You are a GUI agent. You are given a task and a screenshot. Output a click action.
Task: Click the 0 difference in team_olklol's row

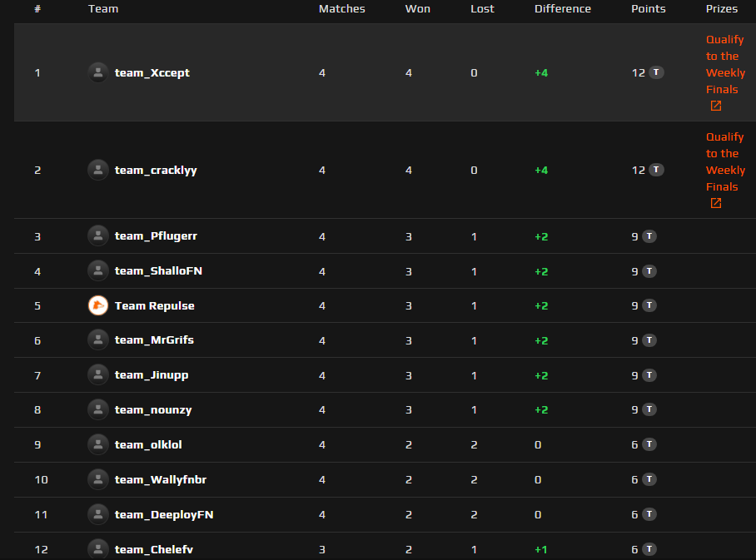(x=538, y=445)
